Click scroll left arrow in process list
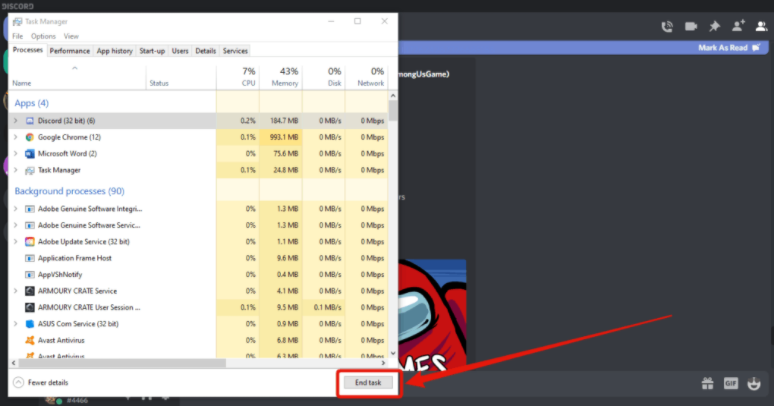This screenshot has width=774, height=406. pyautogui.click(x=14, y=363)
